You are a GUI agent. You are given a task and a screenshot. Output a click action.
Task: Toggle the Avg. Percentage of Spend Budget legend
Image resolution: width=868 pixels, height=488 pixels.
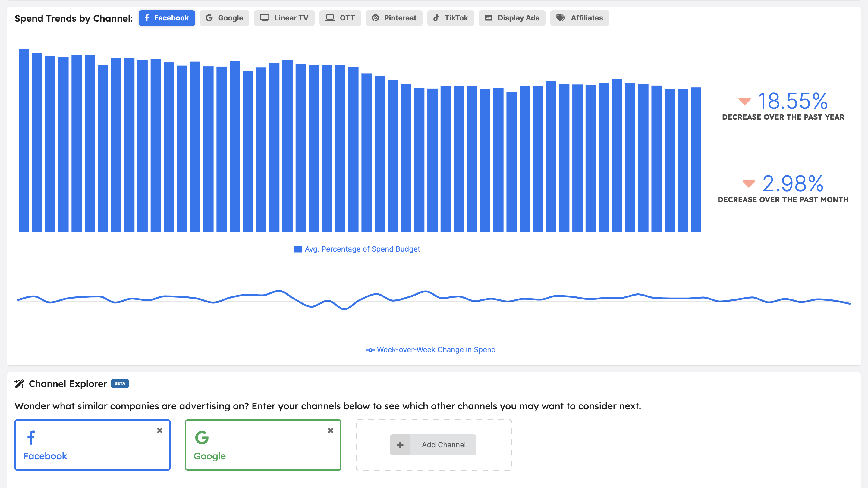click(357, 249)
